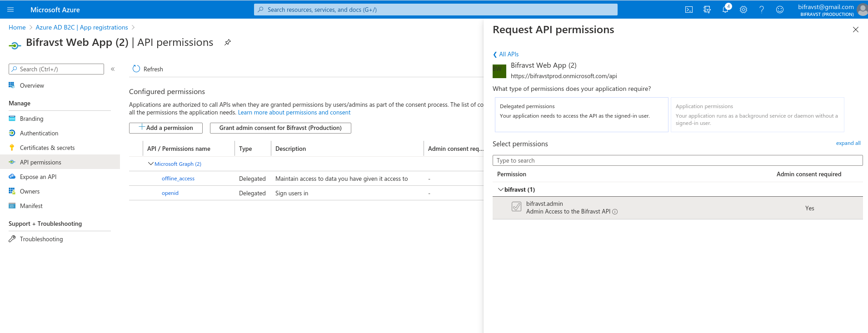
Task: Go to Home breadcrumb
Action: pyautogui.click(x=17, y=27)
